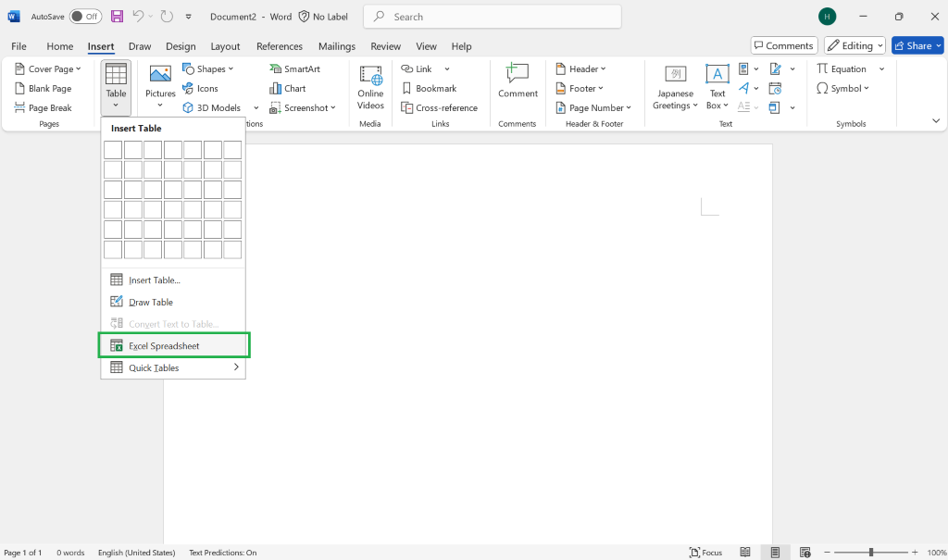Click the 100% zoom level

(937, 553)
